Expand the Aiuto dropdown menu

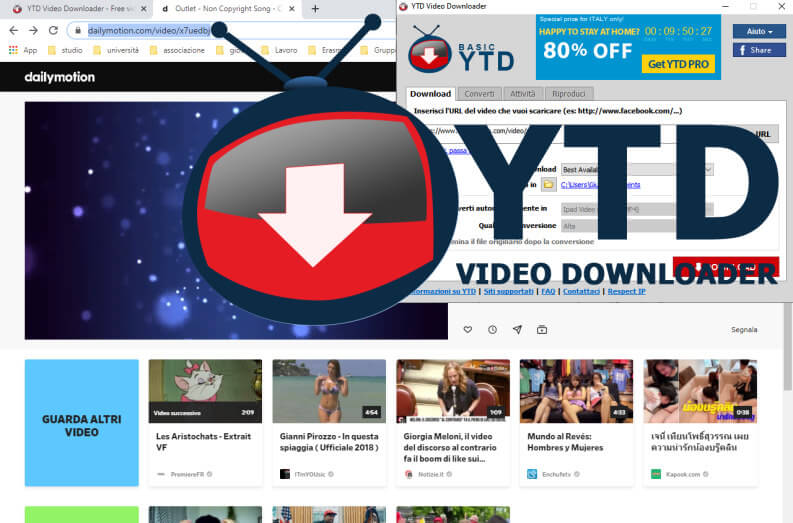click(759, 31)
